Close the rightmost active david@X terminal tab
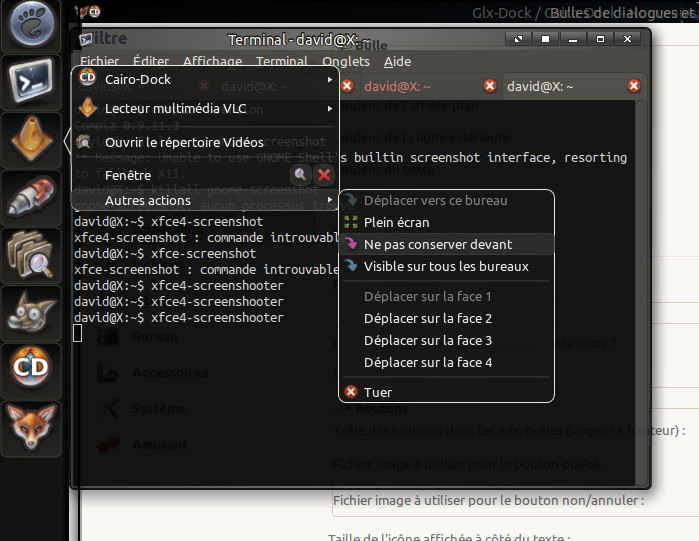The width and height of the screenshot is (699, 541). [634, 86]
